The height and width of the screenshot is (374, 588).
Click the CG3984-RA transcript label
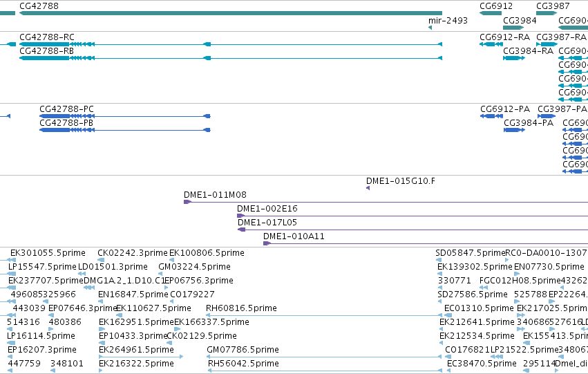[529, 50]
